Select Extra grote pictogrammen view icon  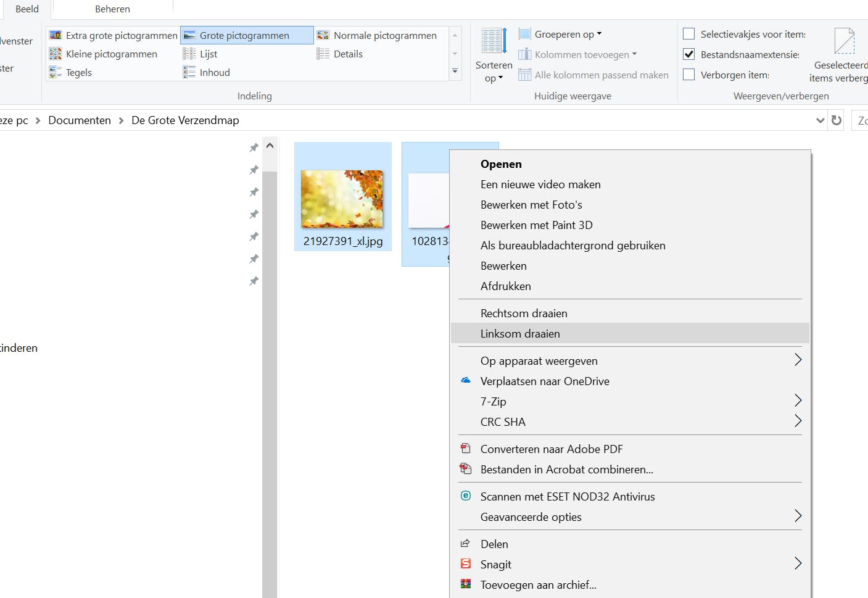56,36
